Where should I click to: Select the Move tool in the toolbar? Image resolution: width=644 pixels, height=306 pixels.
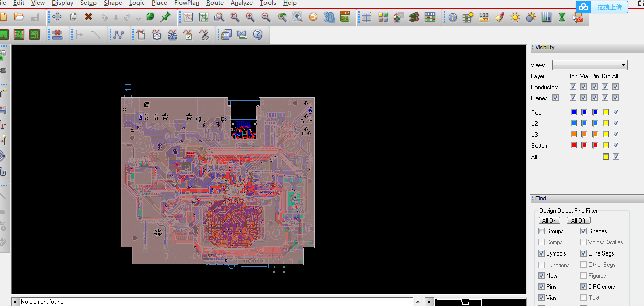[x=57, y=17]
